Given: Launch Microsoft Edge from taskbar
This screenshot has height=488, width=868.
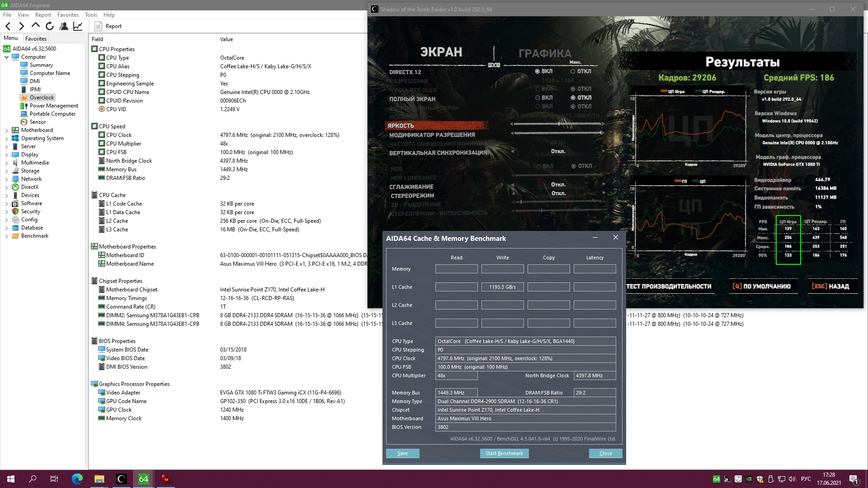Looking at the screenshot, I should click(x=77, y=479).
